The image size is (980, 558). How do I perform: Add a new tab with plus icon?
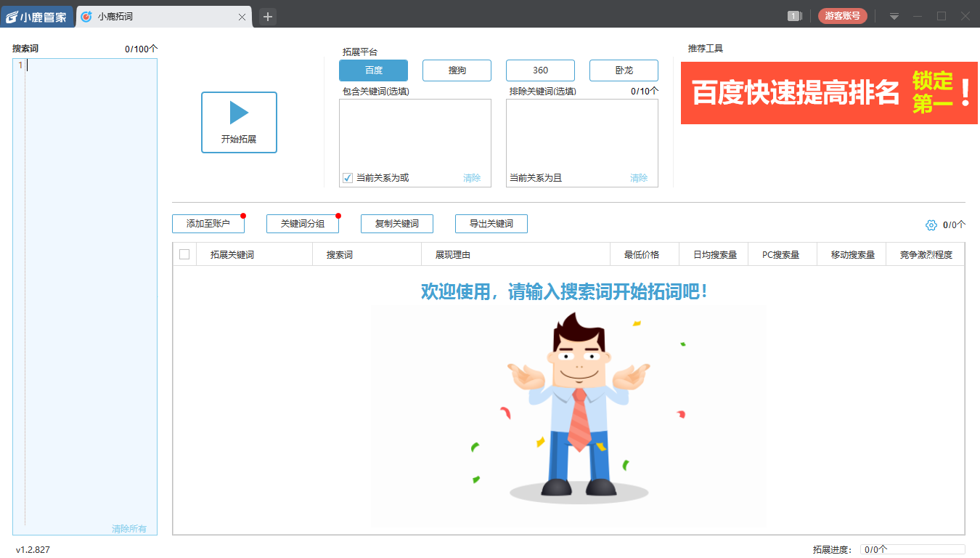pos(268,16)
